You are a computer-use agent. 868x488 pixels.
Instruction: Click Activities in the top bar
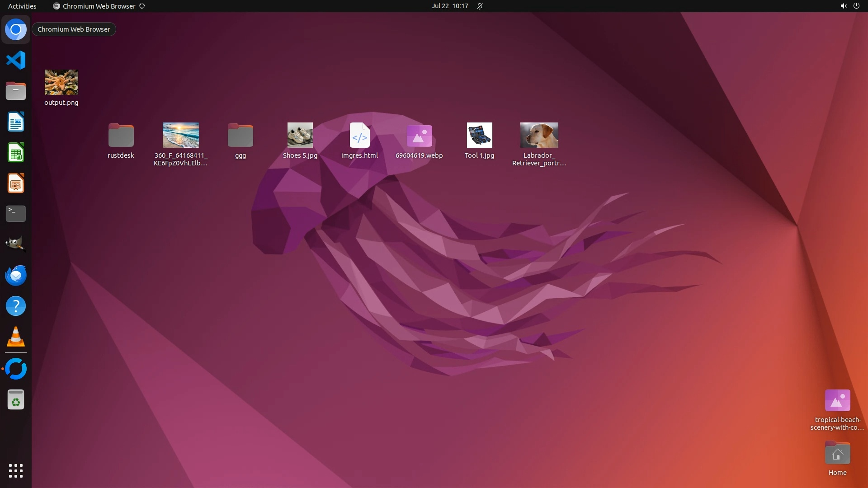pos(22,6)
